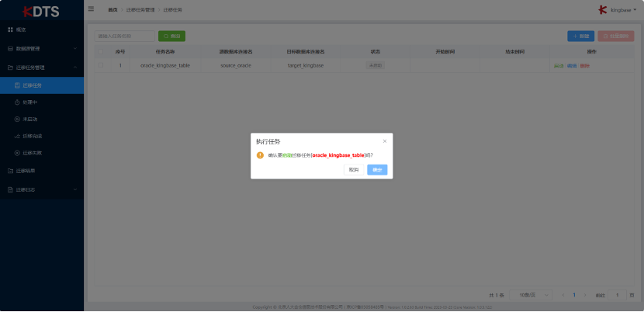Focus the task name search field
The height and width of the screenshot is (312, 644).
point(124,36)
